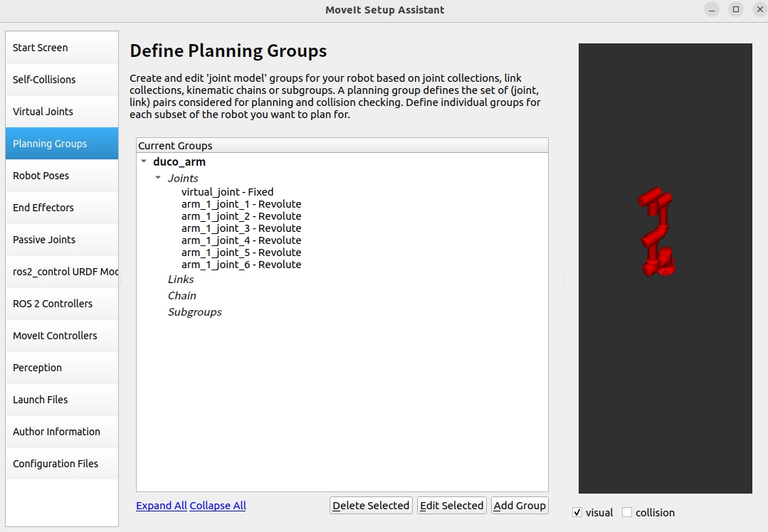
Task: Open Perception step
Action: click(62, 368)
